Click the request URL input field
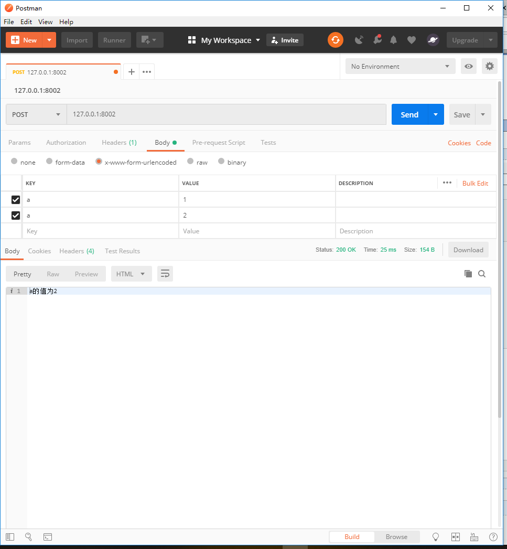Viewport: 507px width, 549px height. pos(227,114)
